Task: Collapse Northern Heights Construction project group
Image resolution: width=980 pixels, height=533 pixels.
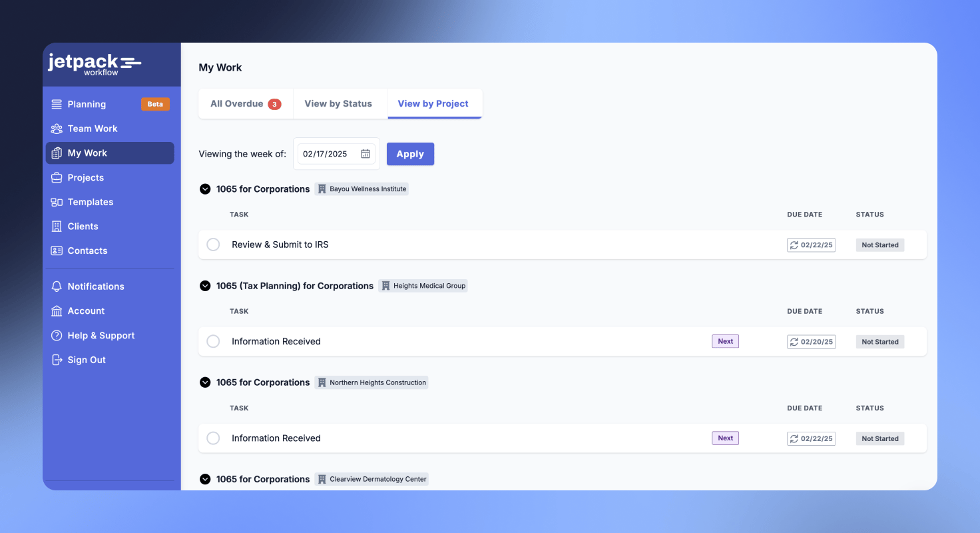Action: (205, 382)
